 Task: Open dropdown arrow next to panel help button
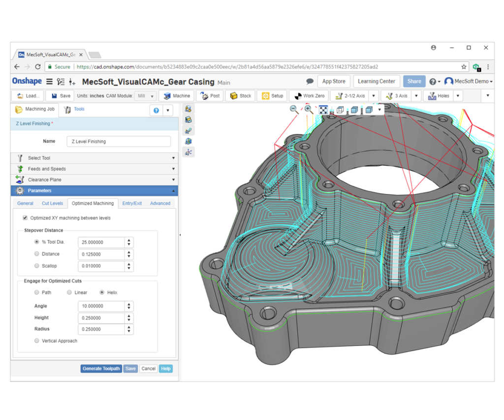pos(168,110)
